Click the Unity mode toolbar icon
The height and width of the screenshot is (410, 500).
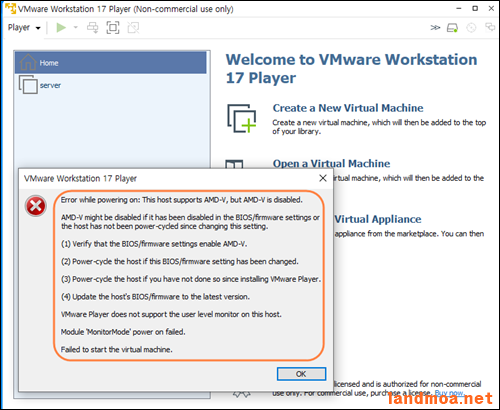[133, 27]
